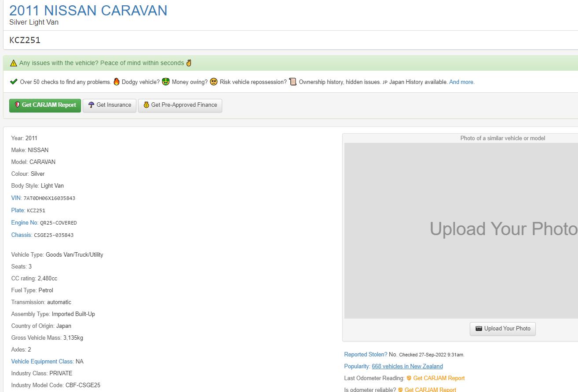Click the money-face emoji beside 'Money owing?'
The height and width of the screenshot is (392, 578).
click(x=166, y=82)
